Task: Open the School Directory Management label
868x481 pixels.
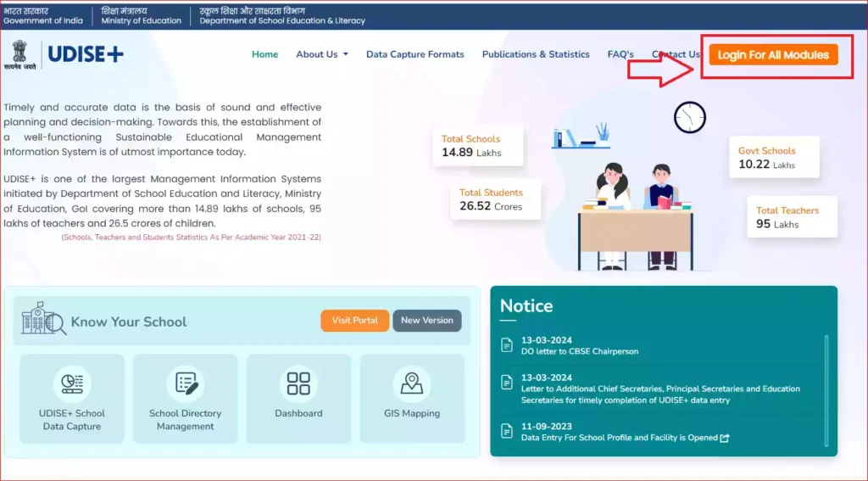Action: coord(185,419)
